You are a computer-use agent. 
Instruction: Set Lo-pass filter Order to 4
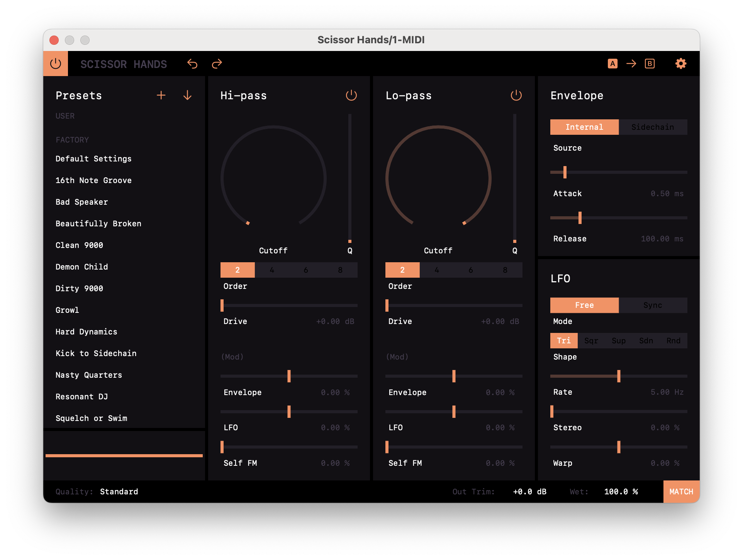437,270
